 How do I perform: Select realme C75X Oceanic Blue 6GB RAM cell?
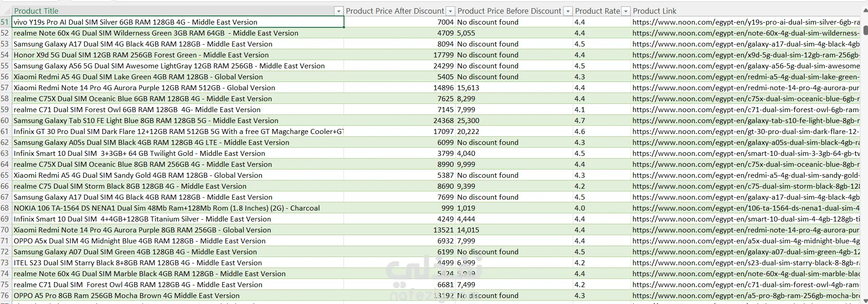pos(178,98)
